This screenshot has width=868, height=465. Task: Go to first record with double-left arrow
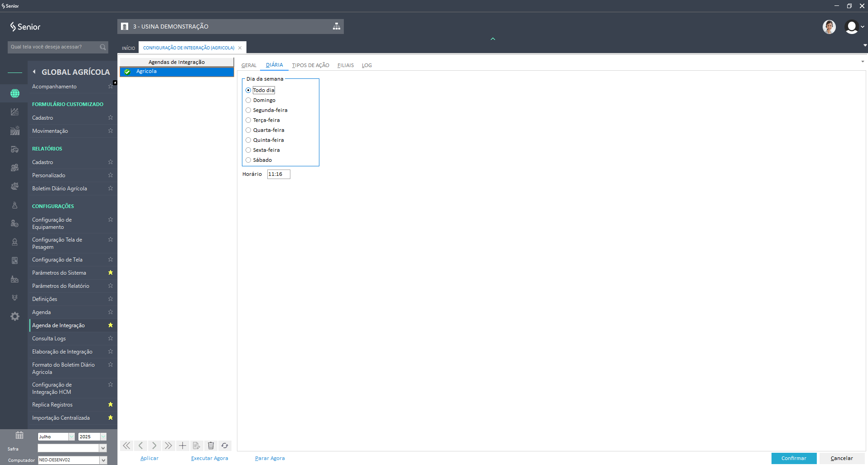pos(126,446)
